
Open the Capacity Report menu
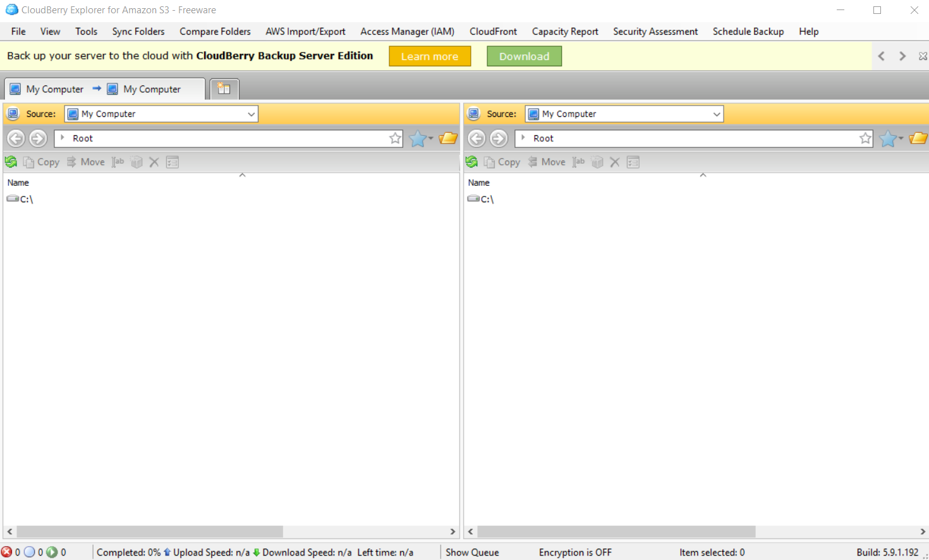click(x=565, y=32)
